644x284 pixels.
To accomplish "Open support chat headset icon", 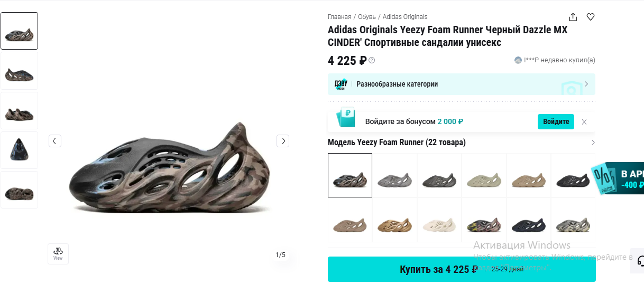I will pos(640,261).
